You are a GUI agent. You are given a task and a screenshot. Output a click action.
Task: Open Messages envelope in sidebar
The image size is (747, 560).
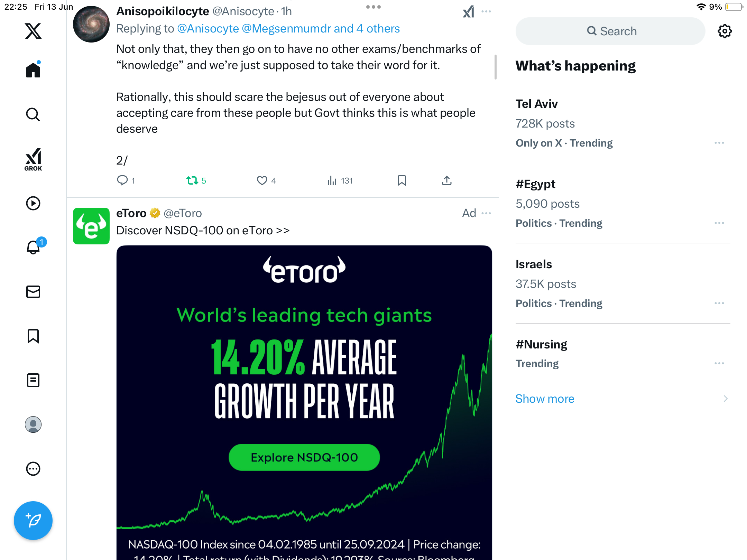pos(33,292)
